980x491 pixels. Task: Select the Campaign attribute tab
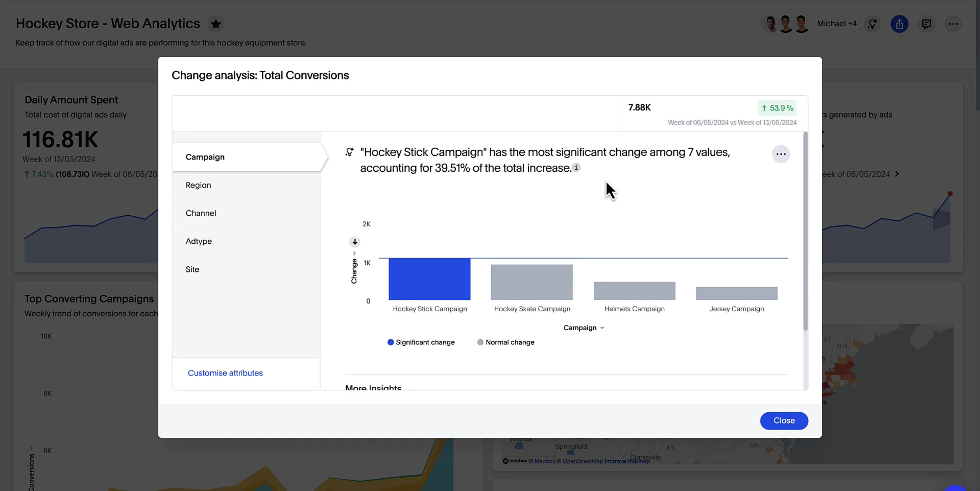tap(246, 157)
